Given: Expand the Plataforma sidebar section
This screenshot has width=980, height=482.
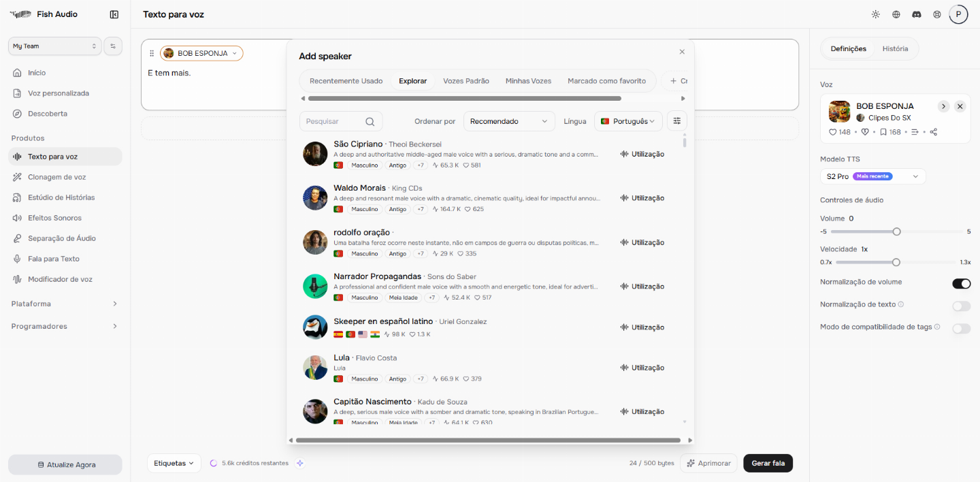Looking at the screenshot, I should [65, 304].
